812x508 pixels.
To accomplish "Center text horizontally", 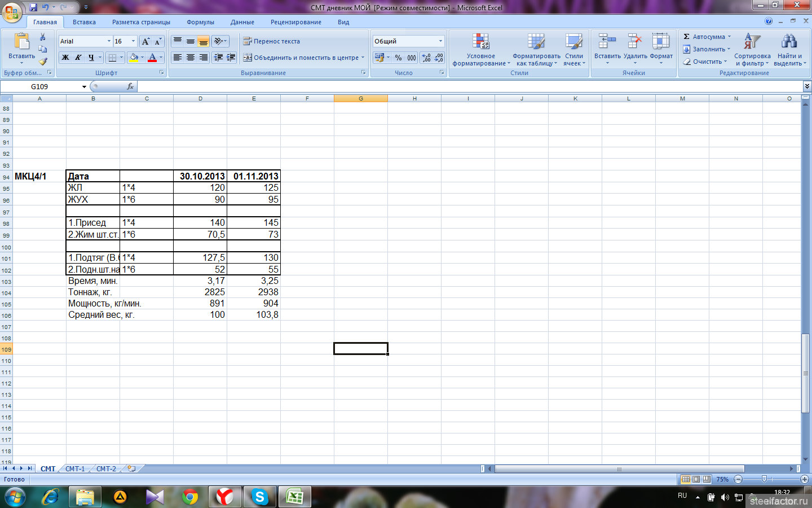I will tap(191, 58).
